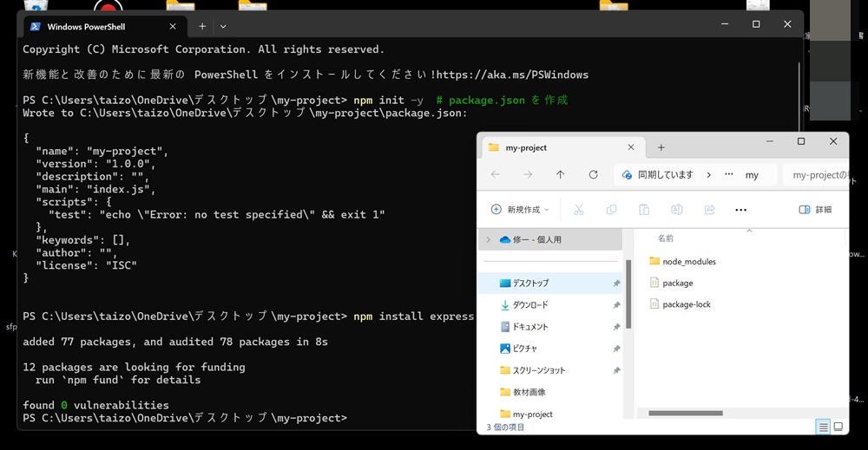Screen dimensions: 868x450
Task: Select the Windows PowerShell tab
Action: 104,27
